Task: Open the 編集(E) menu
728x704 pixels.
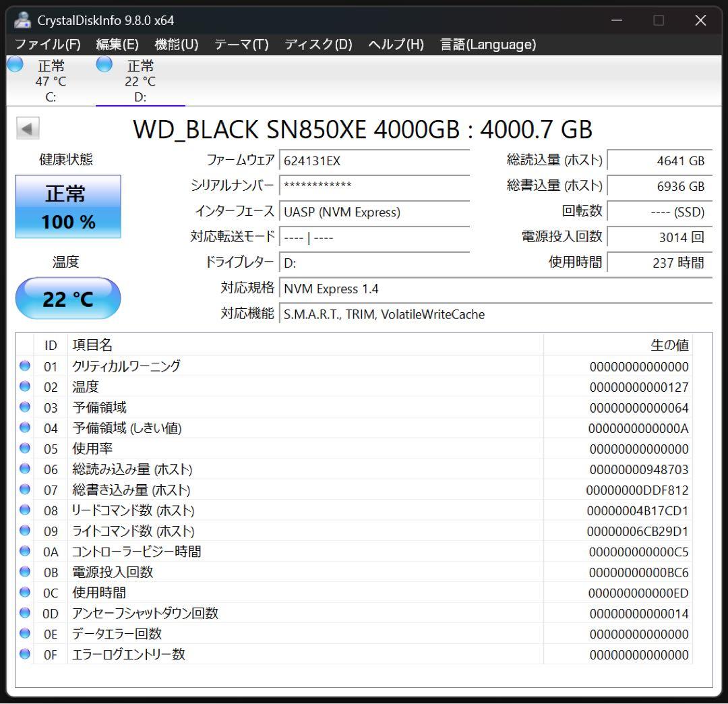Action: (x=117, y=45)
